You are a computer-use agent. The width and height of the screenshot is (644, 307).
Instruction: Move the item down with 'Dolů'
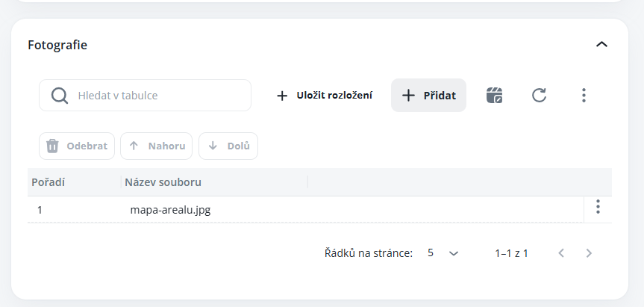point(228,146)
